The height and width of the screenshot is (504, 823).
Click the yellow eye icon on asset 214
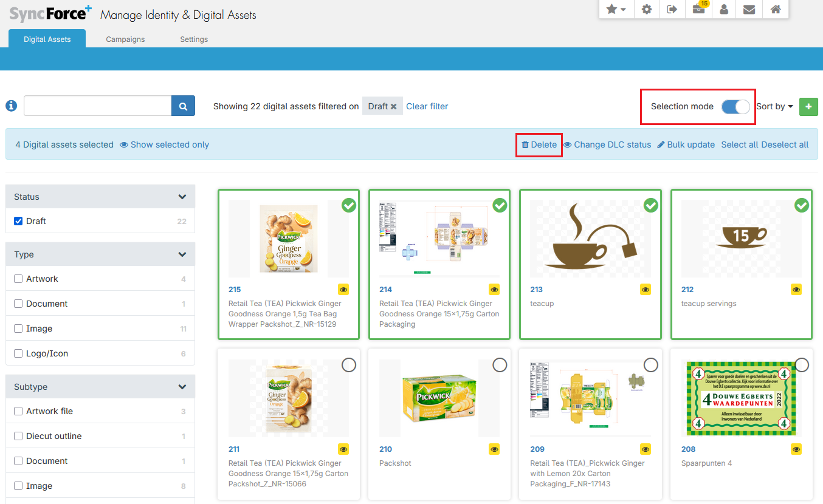(494, 290)
